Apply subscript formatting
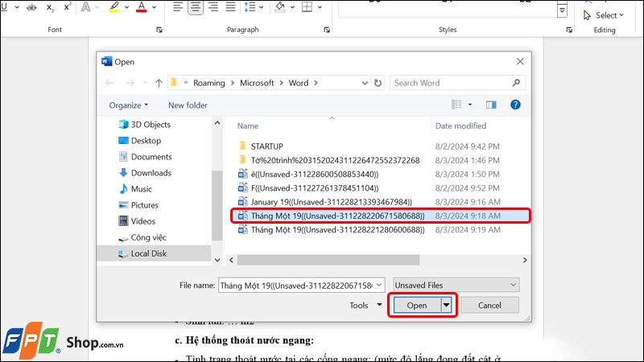644x362 pixels. coord(50,7)
